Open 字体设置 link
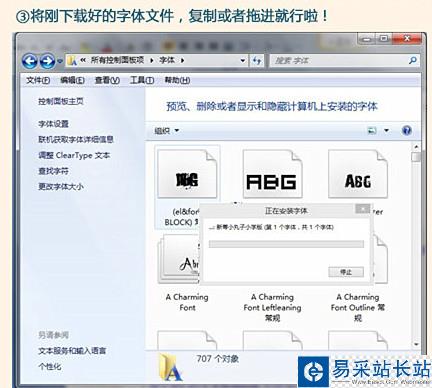The image size is (432, 388). (x=53, y=124)
